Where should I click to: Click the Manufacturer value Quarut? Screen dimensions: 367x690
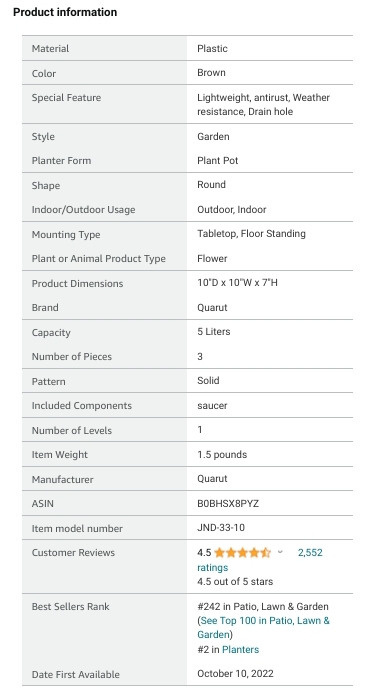pos(212,479)
